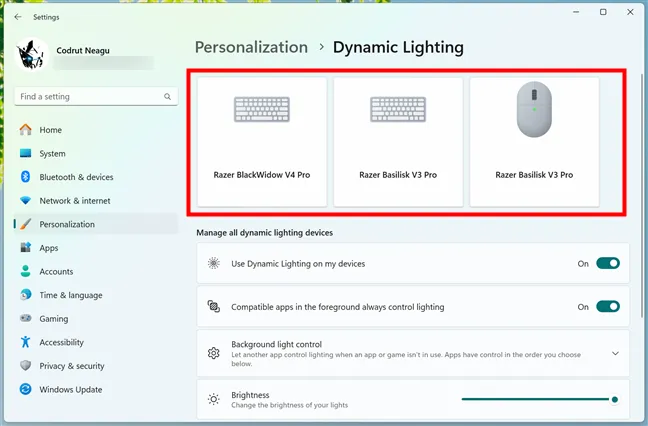
Task: Adjust the Brightness slider
Action: 540,399
